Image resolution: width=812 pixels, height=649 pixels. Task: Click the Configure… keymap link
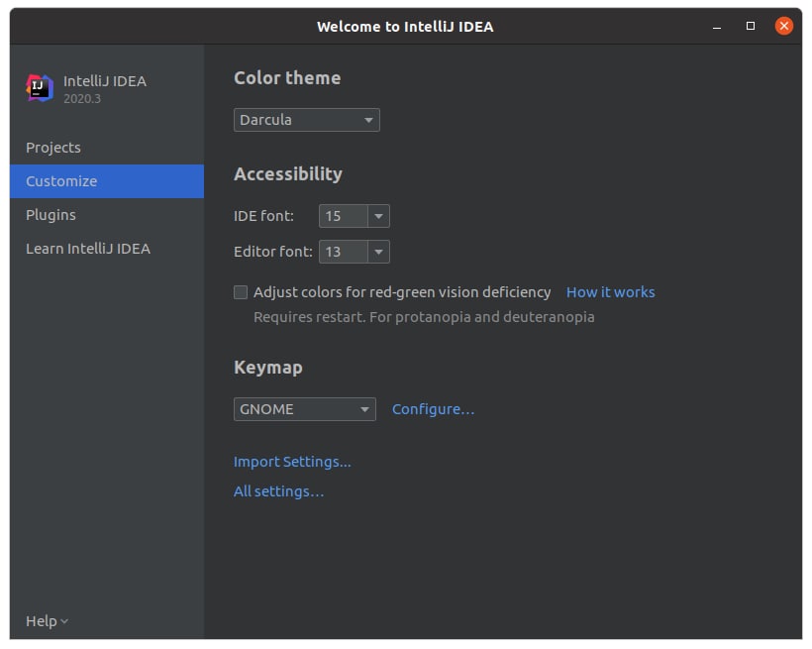click(x=433, y=409)
